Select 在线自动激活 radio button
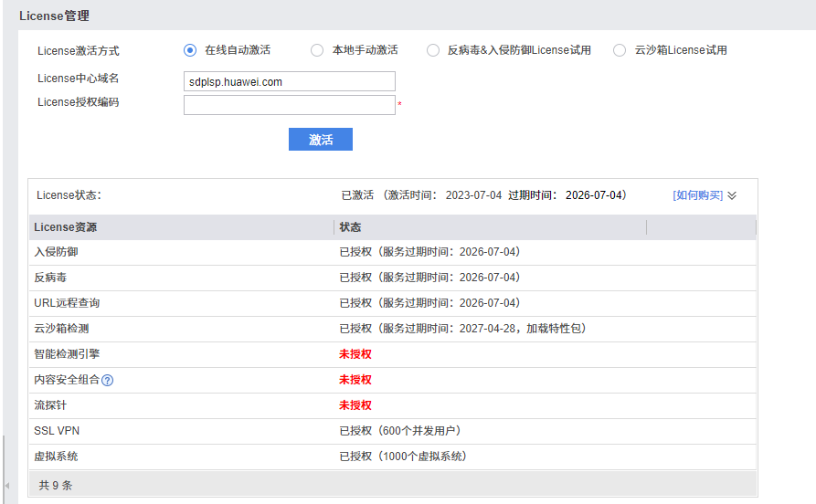Screen dimensions: 816x504 pos(190,50)
